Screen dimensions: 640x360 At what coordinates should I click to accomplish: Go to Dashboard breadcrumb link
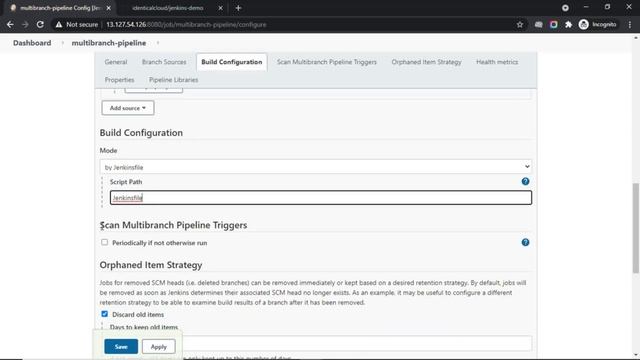pos(32,43)
